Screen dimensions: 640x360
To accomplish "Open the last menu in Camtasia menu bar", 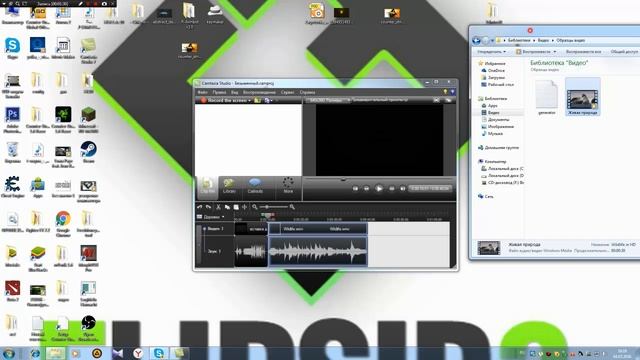I will click(307, 92).
